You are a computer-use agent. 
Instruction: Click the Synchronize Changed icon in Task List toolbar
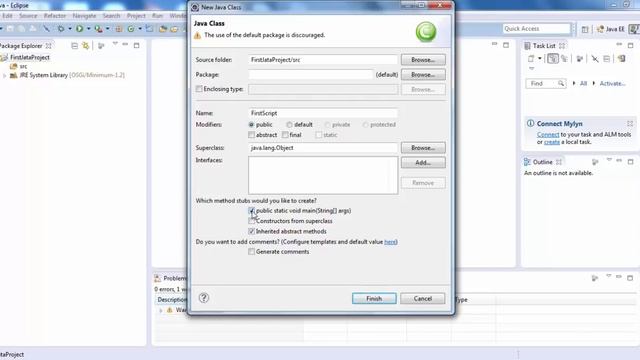[x=622, y=59]
